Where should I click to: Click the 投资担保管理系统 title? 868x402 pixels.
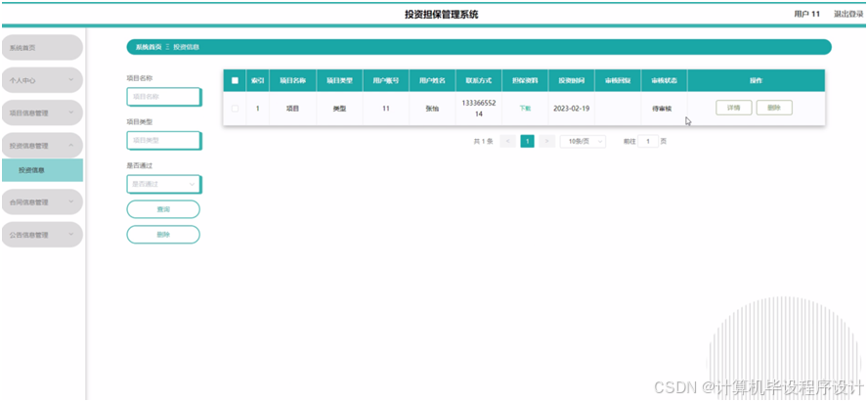point(441,15)
